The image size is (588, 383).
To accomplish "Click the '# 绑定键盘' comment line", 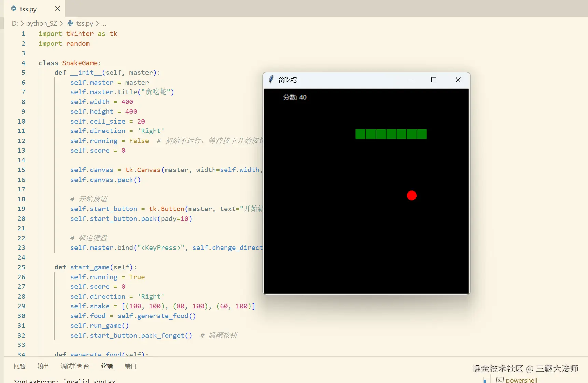I will (89, 238).
